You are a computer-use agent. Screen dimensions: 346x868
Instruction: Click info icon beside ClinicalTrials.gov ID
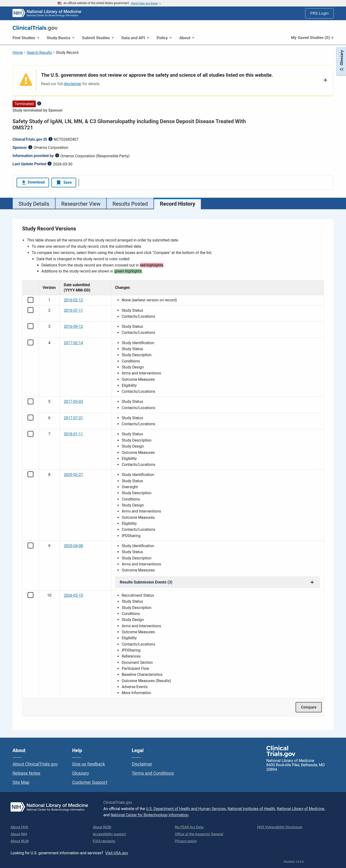click(50, 139)
